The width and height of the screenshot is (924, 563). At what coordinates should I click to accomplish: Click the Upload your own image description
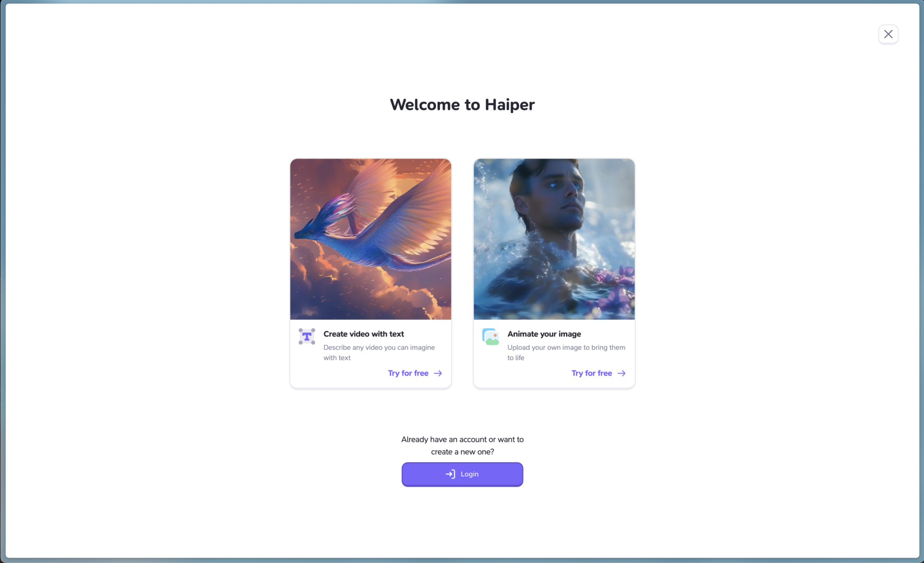pyautogui.click(x=566, y=352)
